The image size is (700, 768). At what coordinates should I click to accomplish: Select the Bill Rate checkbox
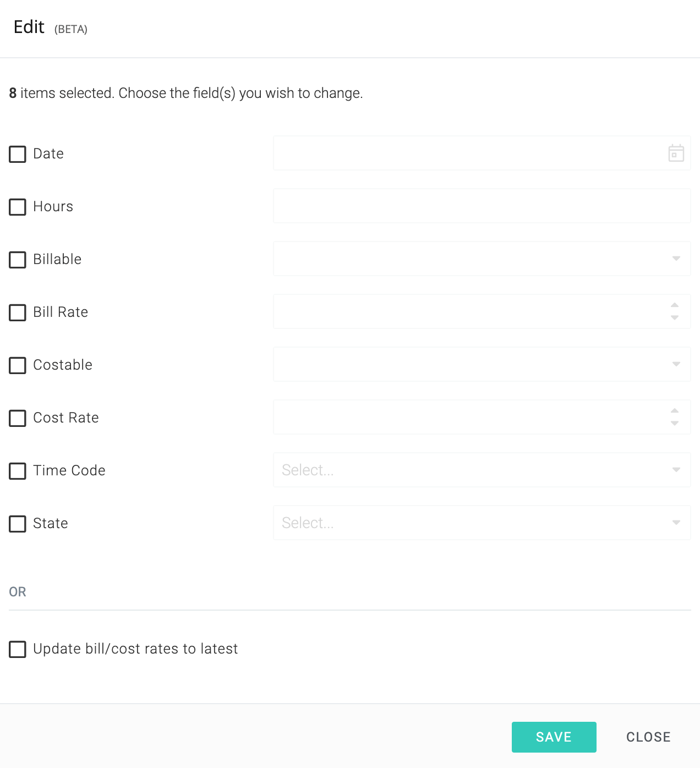pos(18,312)
